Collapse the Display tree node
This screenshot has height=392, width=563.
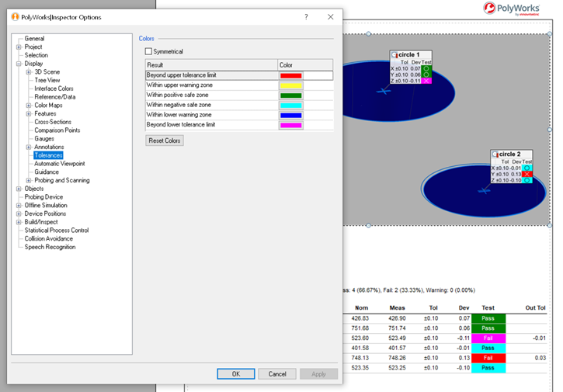[19, 64]
